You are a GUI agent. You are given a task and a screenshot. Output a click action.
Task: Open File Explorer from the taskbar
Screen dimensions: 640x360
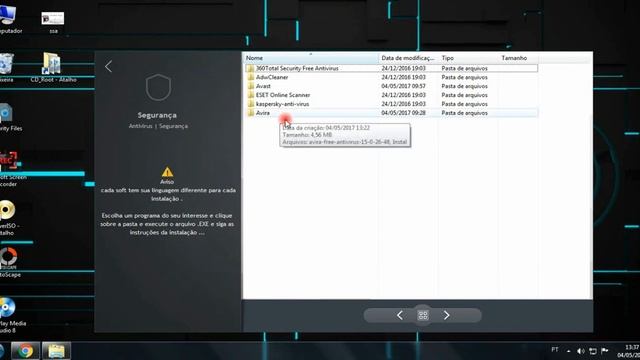click(x=56, y=351)
